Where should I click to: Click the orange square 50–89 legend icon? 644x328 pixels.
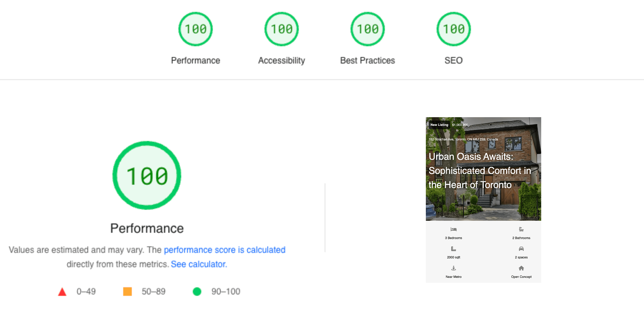[128, 291]
